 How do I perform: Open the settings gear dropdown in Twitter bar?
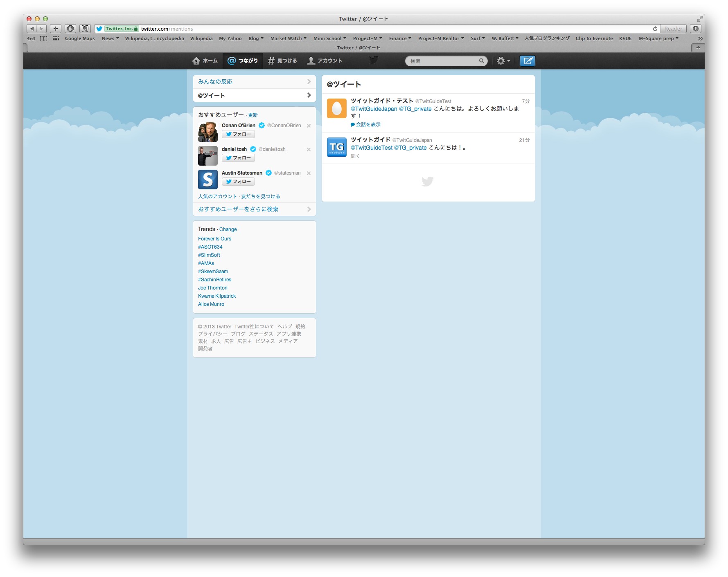503,61
